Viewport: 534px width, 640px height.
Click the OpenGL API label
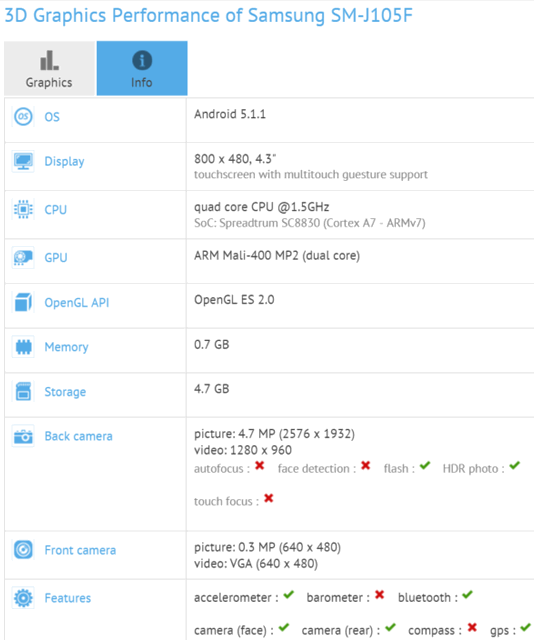point(77,303)
